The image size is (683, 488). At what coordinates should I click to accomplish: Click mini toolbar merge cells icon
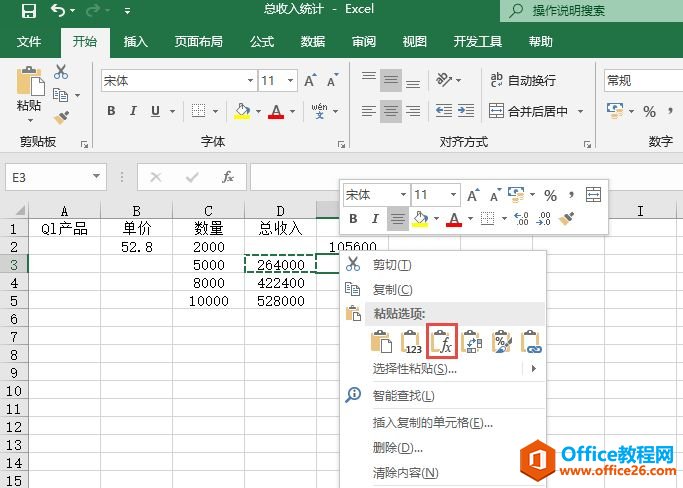point(593,194)
